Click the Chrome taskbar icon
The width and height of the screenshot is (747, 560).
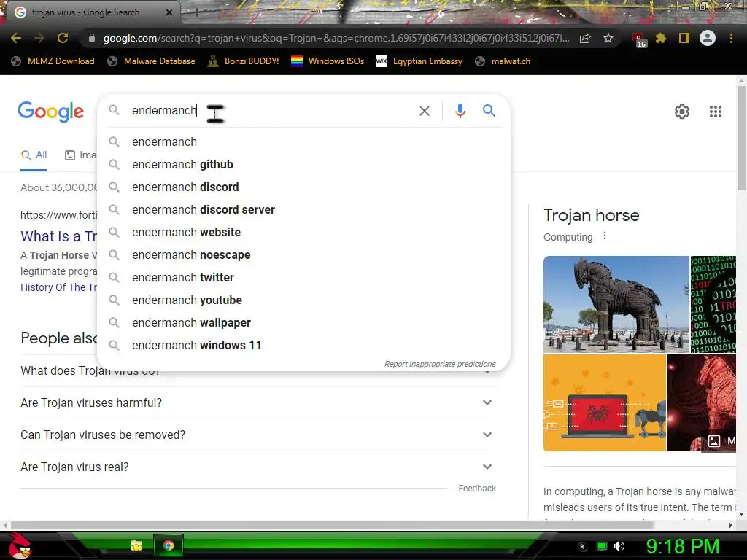point(169,545)
